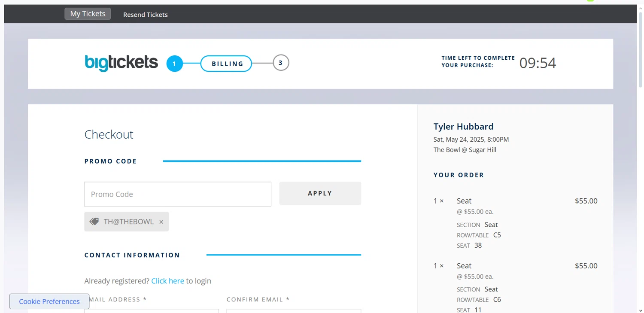Select seat number 11
644x313 pixels.
(478, 310)
